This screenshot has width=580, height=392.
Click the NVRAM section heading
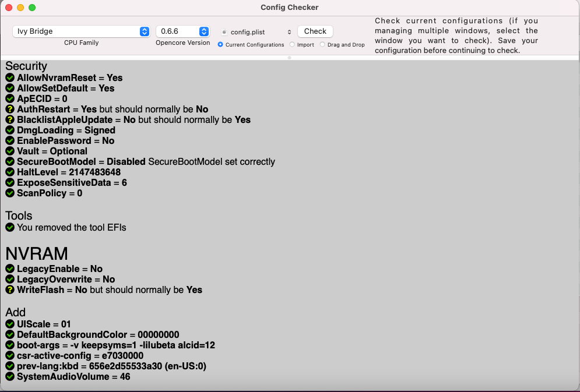37,254
